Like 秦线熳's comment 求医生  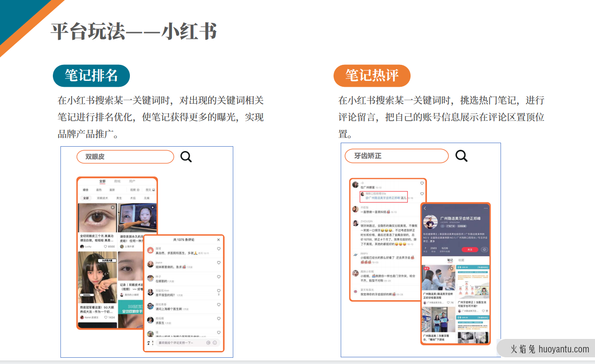click(218, 318)
